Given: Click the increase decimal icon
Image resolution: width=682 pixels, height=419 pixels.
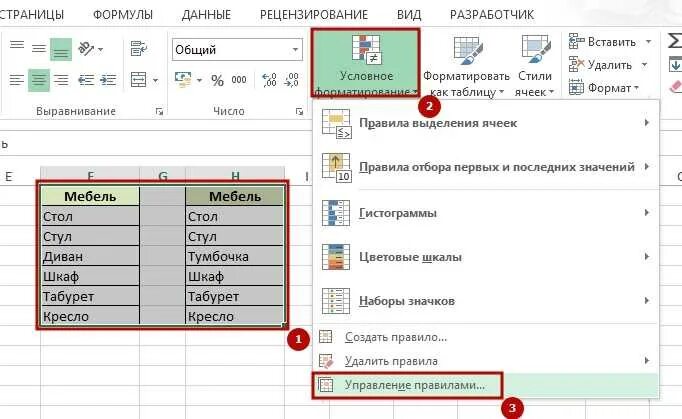Looking at the screenshot, I should pyautogui.click(x=269, y=80).
